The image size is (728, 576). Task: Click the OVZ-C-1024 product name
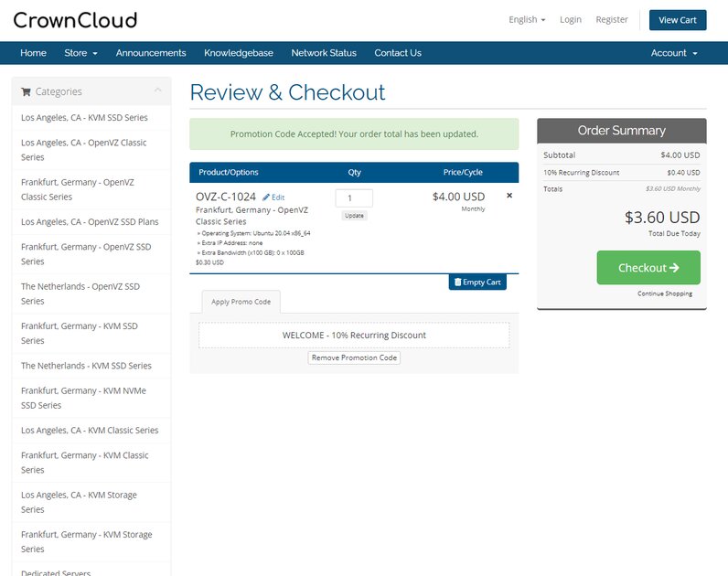coord(226,197)
